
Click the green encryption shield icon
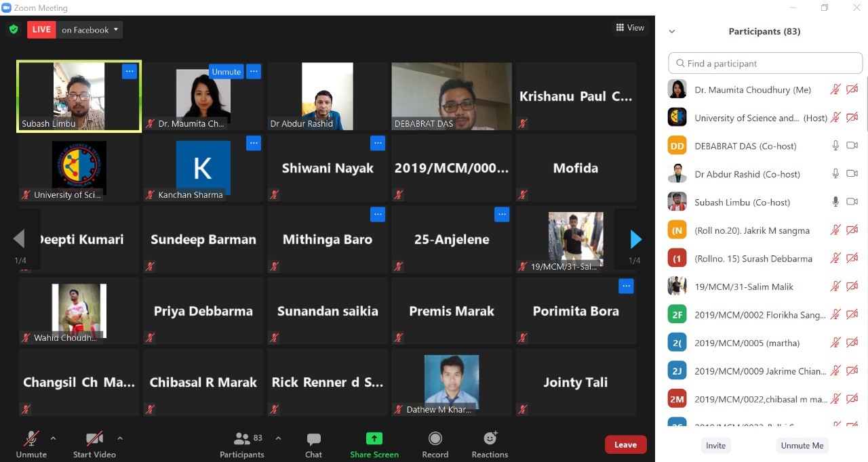point(14,29)
